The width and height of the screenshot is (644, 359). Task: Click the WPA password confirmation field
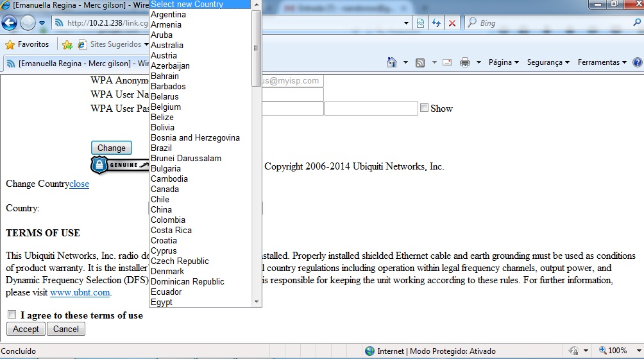(x=371, y=109)
